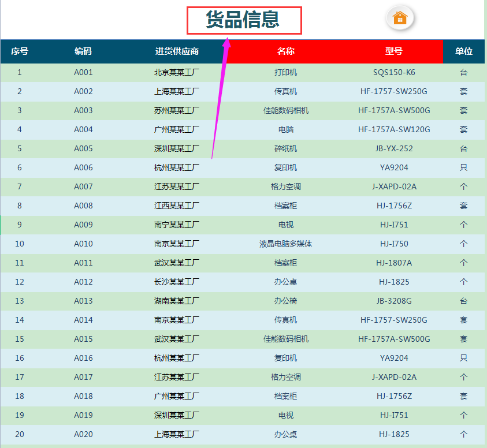Image resolution: width=487 pixels, height=448 pixels.
Task: Select code cell A014
Action: [x=83, y=320]
